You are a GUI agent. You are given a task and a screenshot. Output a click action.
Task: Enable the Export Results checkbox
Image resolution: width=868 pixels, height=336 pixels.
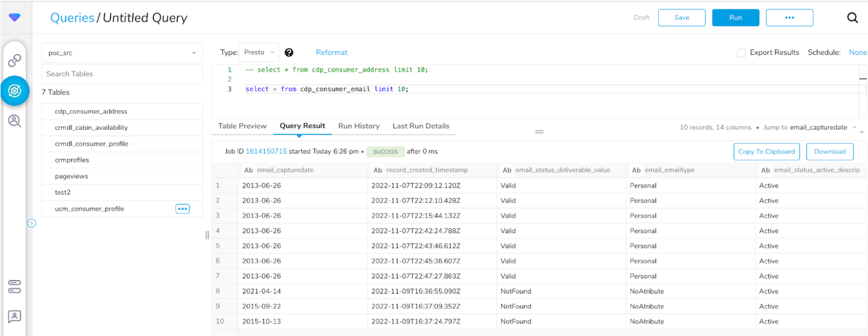pyautogui.click(x=741, y=53)
